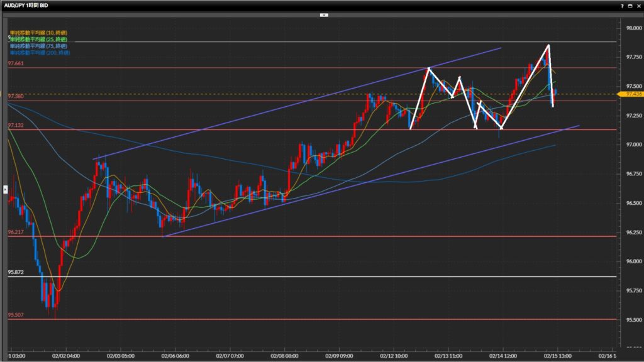This screenshot has height=362, width=644.
Task: Maximize the AUD/JPY chart window
Action: pos(631,5)
